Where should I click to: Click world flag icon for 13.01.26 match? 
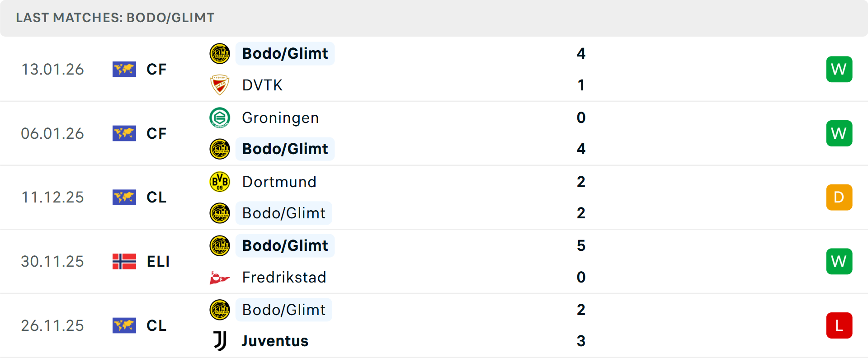point(124,69)
